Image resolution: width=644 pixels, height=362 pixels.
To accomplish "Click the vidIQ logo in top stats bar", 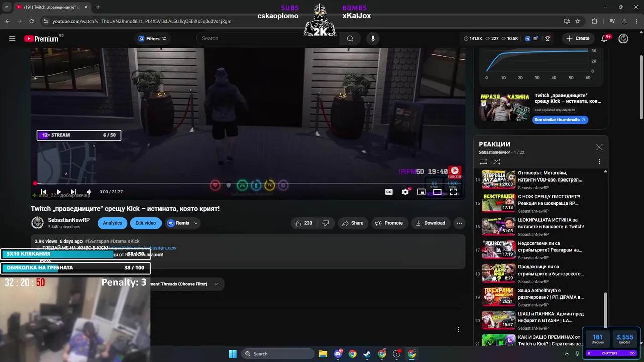I will point(528,38).
